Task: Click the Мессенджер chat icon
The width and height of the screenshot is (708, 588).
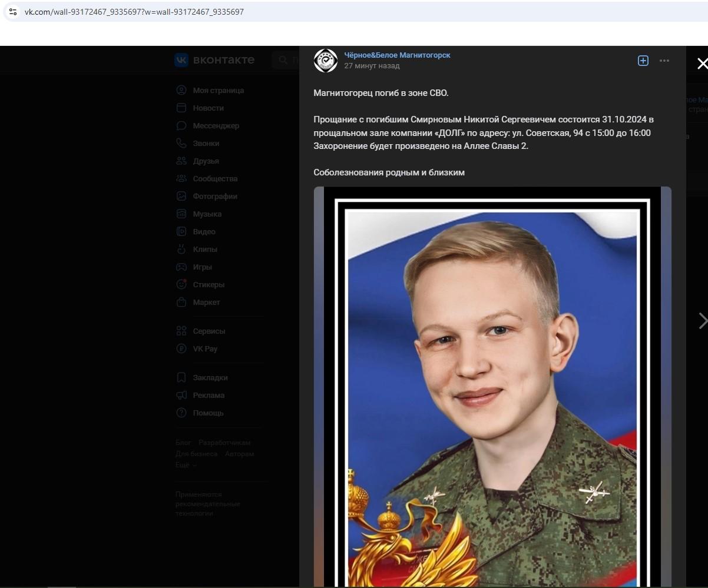Action: click(181, 125)
